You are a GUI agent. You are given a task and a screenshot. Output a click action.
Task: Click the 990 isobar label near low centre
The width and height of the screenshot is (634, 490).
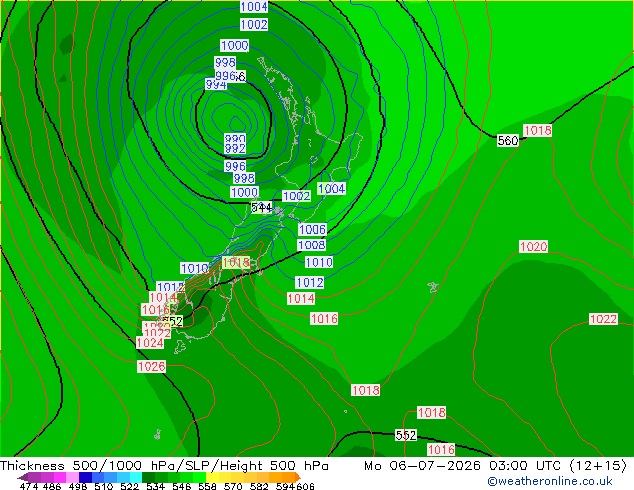click(x=235, y=139)
